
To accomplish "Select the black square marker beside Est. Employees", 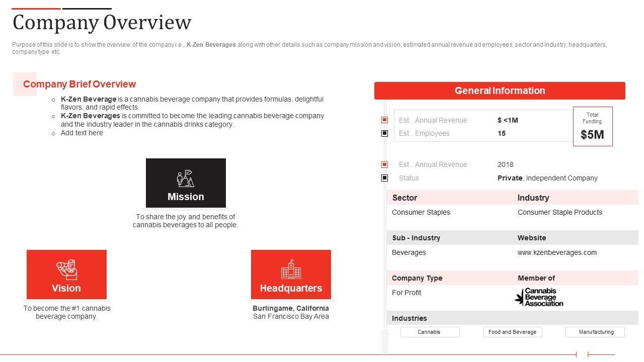I will coord(385,133).
